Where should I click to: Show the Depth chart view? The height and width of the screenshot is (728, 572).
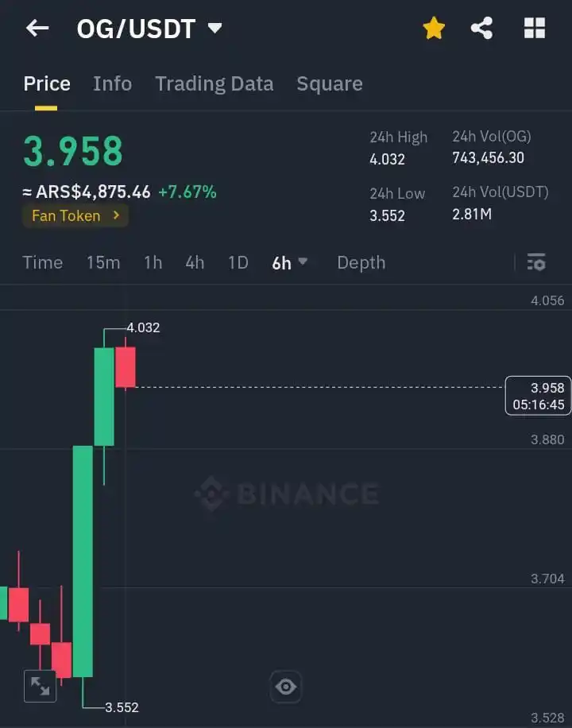pyautogui.click(x=361, y=263)
